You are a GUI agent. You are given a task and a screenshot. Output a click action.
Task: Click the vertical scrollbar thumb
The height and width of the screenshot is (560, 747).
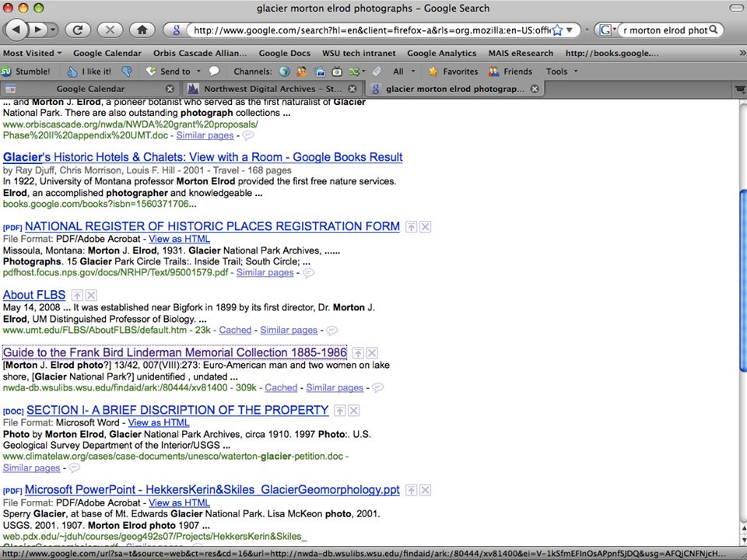[x=742, y=280]
